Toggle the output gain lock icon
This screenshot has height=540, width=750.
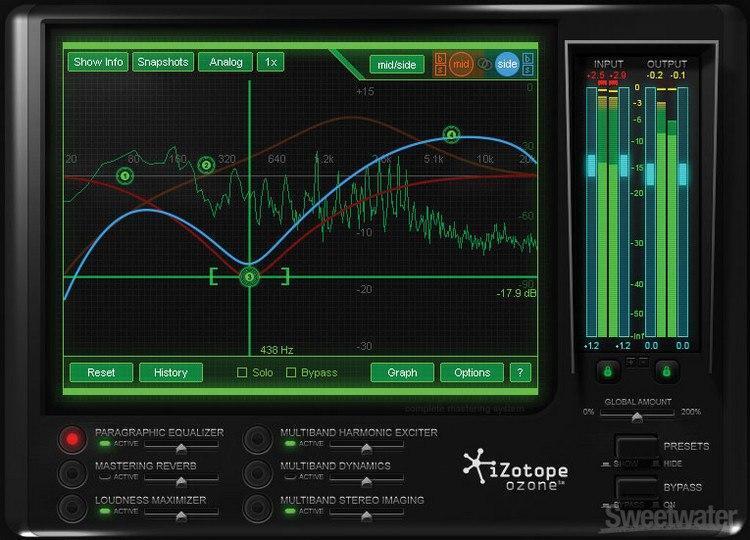click(x=667, y=371)
